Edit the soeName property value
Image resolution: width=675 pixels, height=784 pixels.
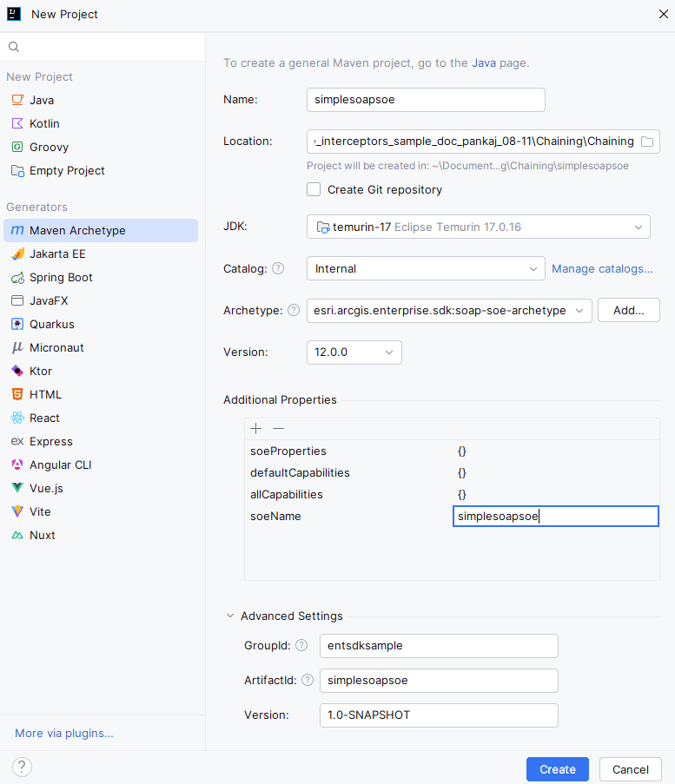(x=555, y=516)
